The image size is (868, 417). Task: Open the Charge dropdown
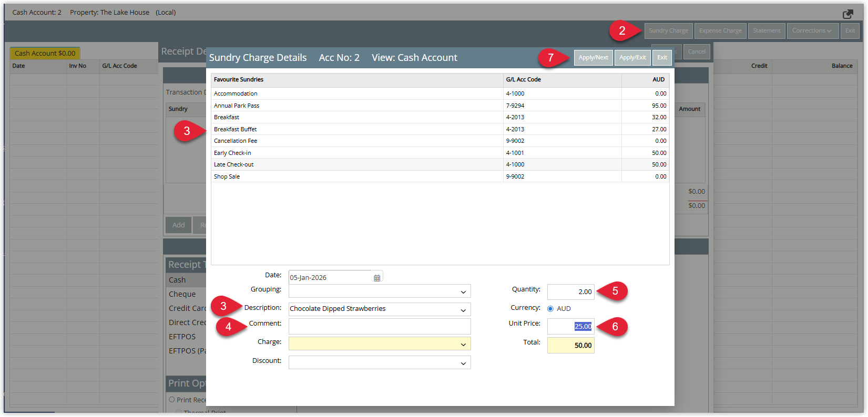380,344
